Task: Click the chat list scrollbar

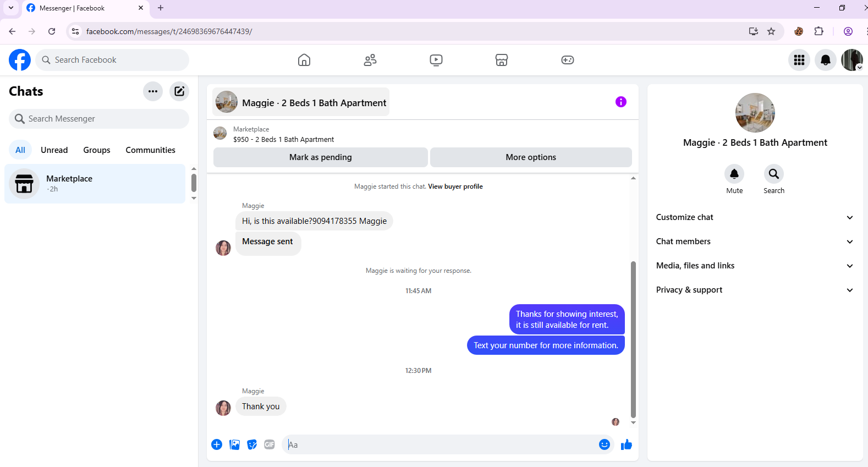Action: click(x=194, y=183)
